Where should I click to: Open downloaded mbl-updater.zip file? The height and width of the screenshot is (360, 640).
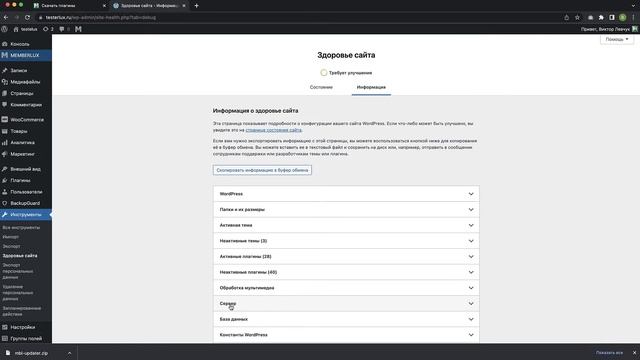pos(31,353)
